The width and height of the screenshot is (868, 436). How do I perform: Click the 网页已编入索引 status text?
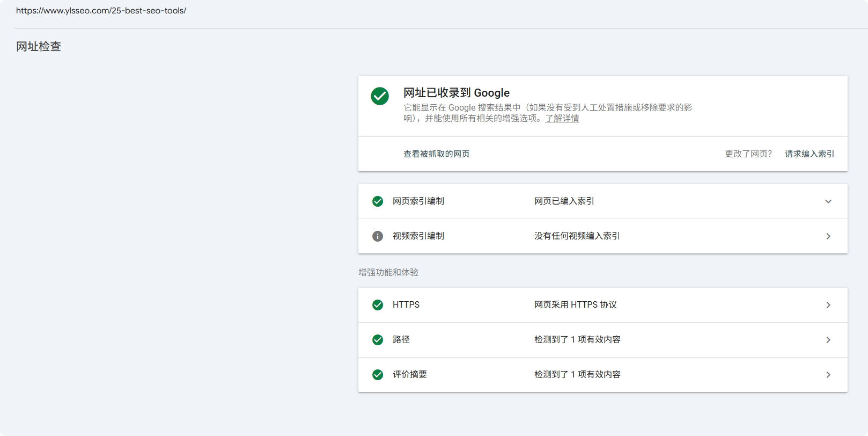tap(564, 201)
